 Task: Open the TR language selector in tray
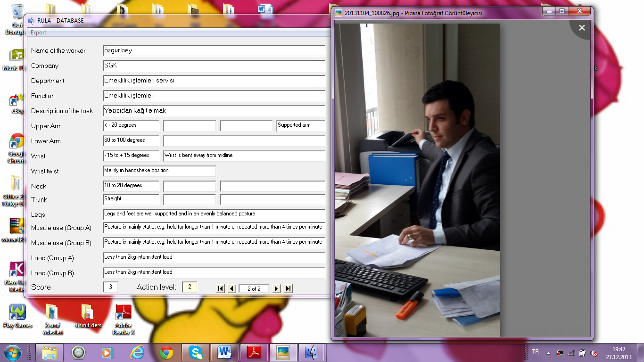coord(536,352)
